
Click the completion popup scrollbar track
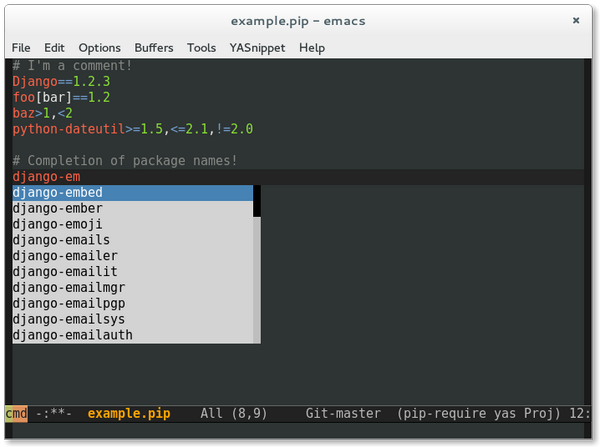click(x=257, y=280)
